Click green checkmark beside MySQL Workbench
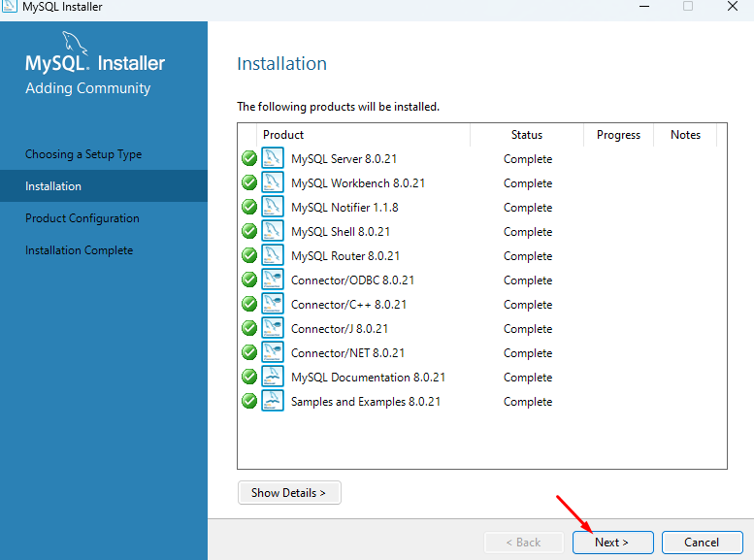 click(x=249, y=182)
